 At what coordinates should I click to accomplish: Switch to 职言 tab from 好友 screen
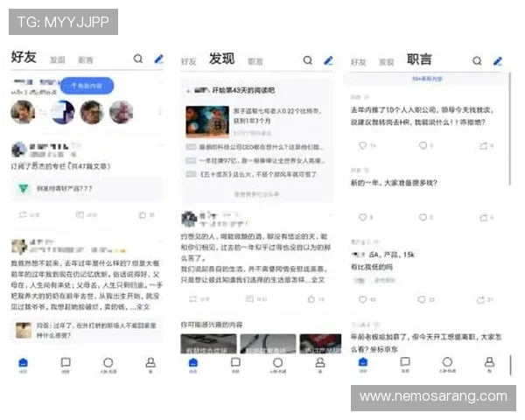point(86,60)
